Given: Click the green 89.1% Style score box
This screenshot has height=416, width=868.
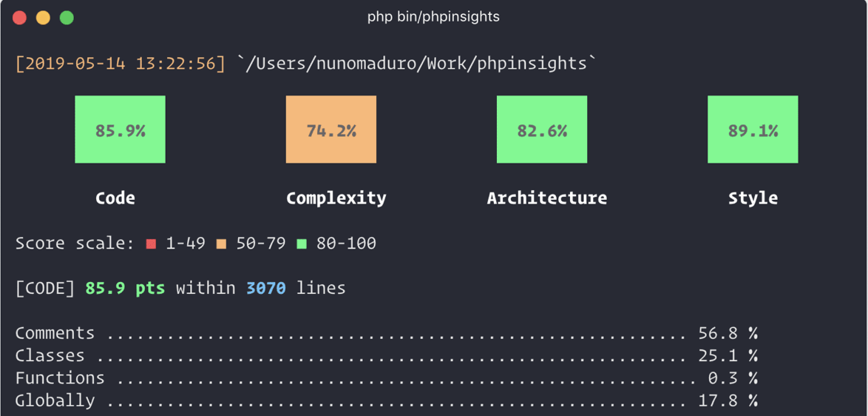Looking at the screenshot, I should 753,130.
